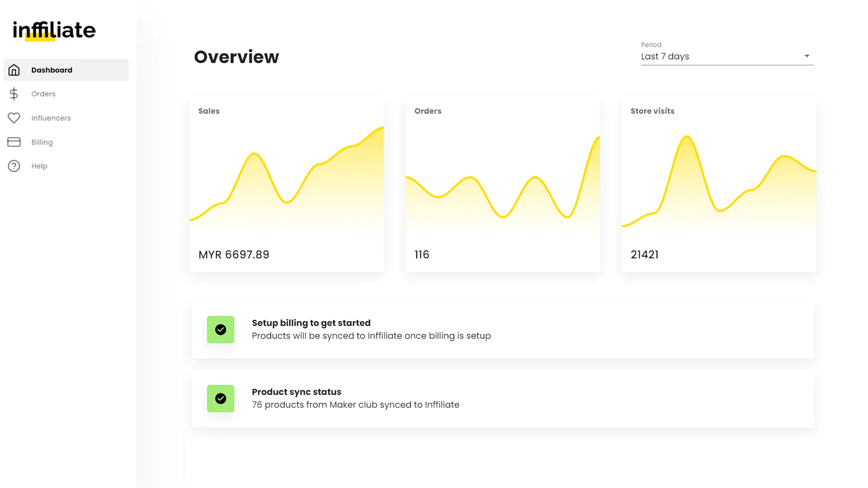Click the Overview page heading
Screen dimensions: 868x488
click(x=237, y=57)
